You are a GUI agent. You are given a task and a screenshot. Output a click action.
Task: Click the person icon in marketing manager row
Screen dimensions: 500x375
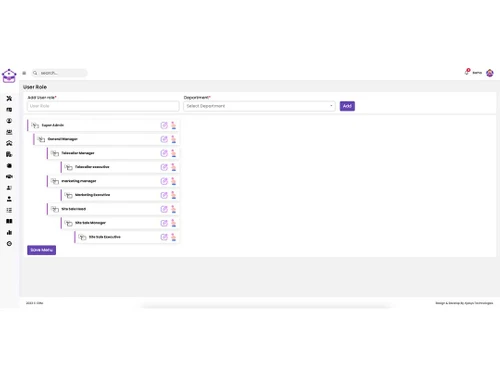(x=173, y=181)
